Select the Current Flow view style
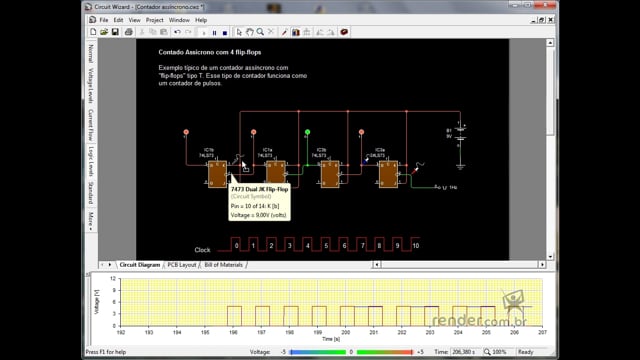Screen dimensions: 640x360 (x=91, y=124)
